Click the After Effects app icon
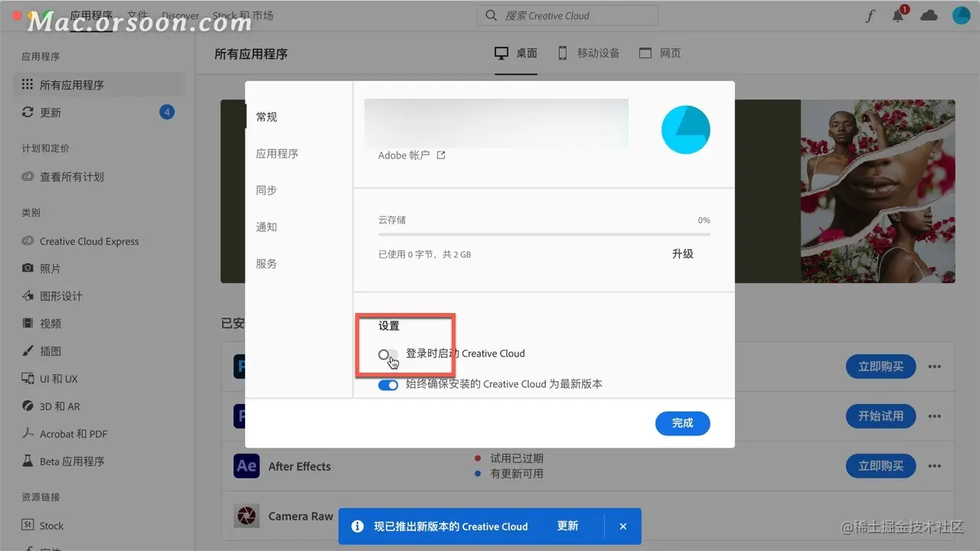This screenshot has height=551, width=980. (x=247, y=466)
